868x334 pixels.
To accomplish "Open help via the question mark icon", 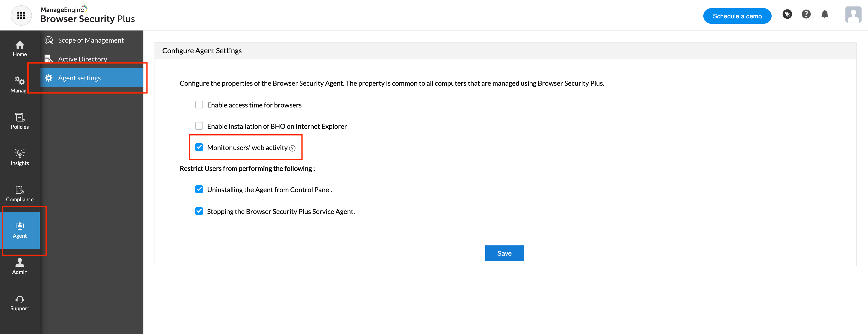I will [x=806, y=14].
